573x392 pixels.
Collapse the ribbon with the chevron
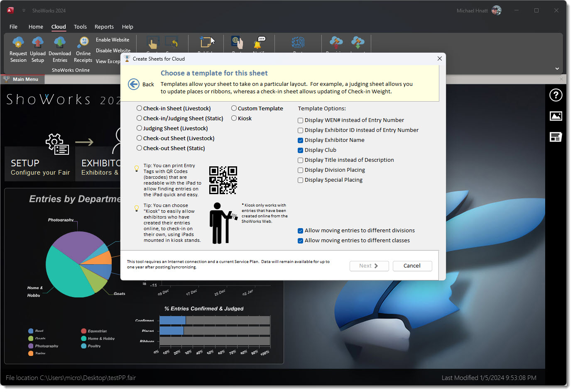[557, 68]
